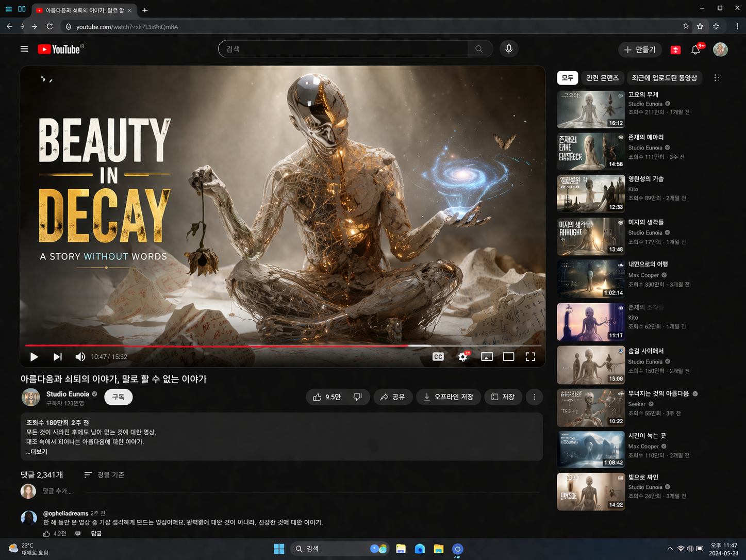Toggle closed captions (CC)
The height and width of the screenshot is (560, 746).
click(x=438, y=357)
